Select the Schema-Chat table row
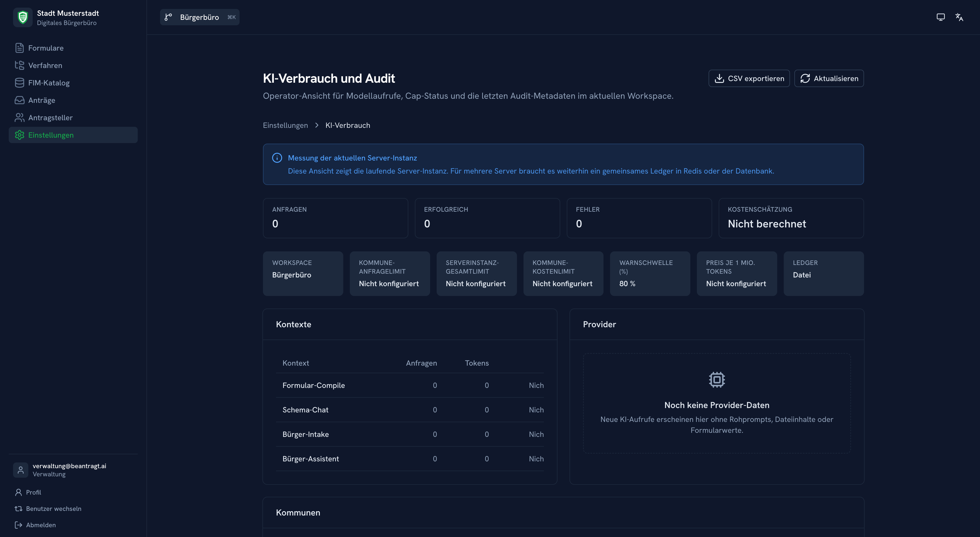Viewport: 980px width, 537px height. point(410,410)
